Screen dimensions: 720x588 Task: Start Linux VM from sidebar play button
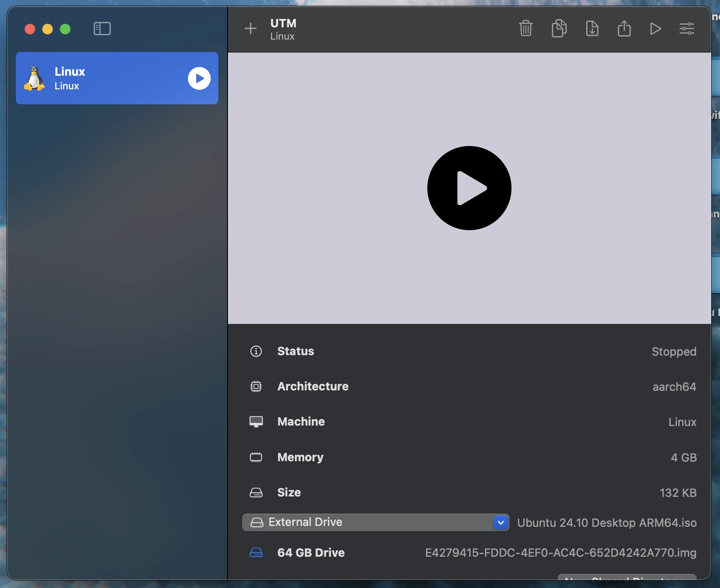pyautogui.click(x=199, y=78)
